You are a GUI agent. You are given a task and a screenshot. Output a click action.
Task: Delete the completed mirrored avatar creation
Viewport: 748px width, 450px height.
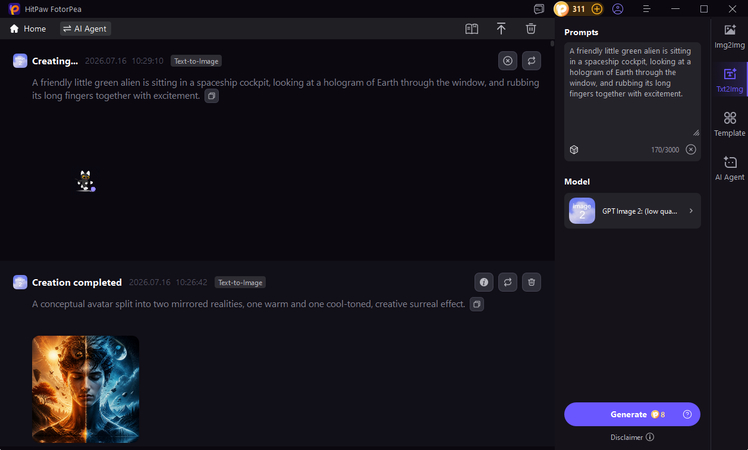(x=531, y=283)
